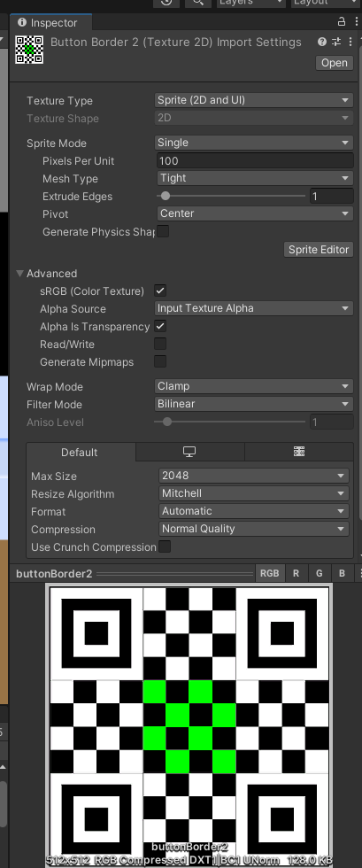Viewport: 362px width, 868px height.
Task: Open the Sprite Editor
Action: point(319,250)
